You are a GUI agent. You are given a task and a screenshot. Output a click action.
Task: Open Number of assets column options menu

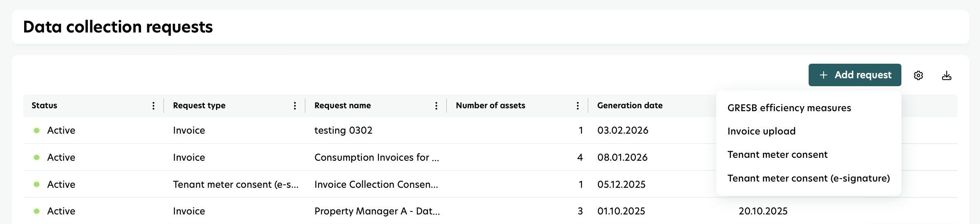(578, 106)
